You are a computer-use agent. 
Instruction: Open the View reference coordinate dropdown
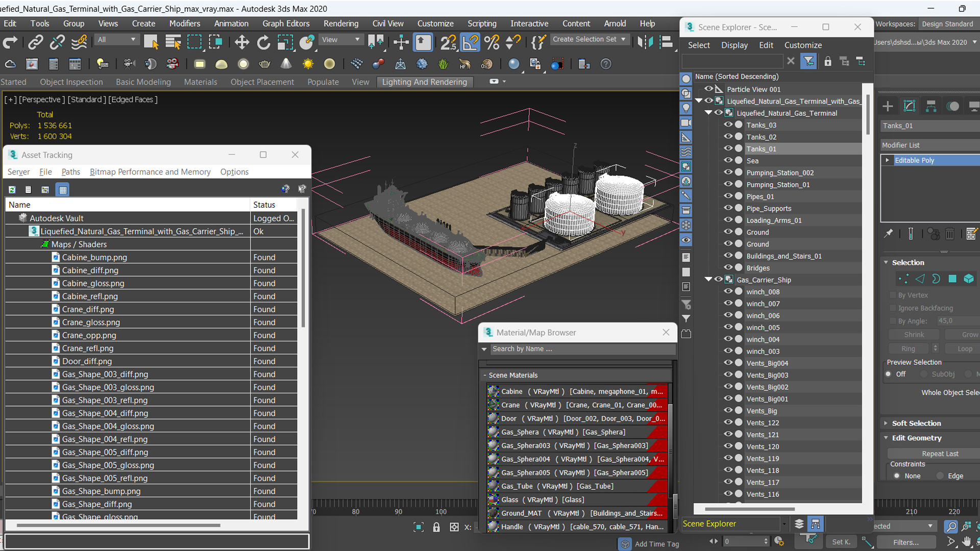340,40
